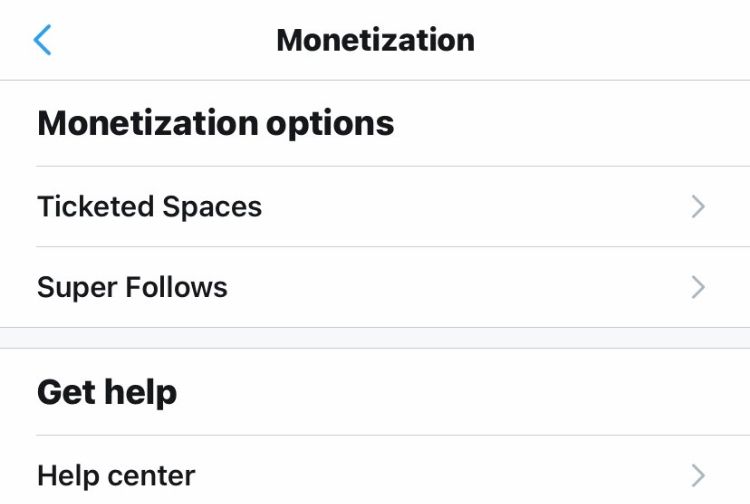This screenshot has height=504, width=750.
Task: Click blank space in the Ticketed Spaces row
Action: tap(474, 207)
